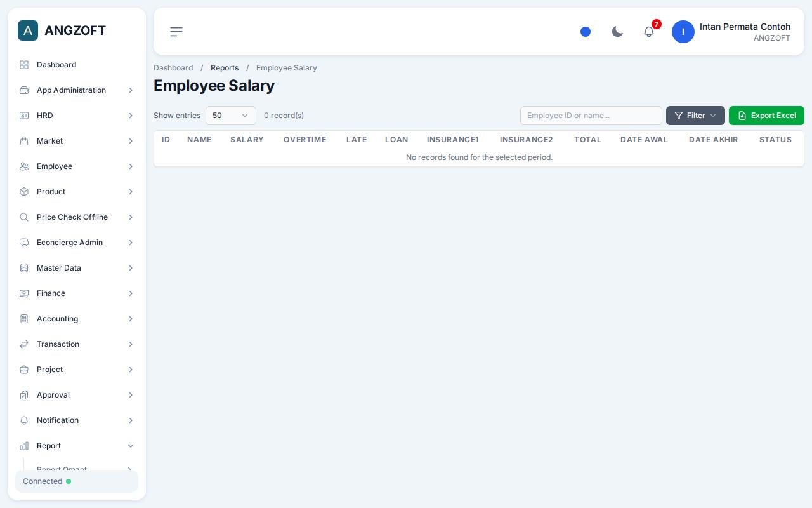
Task: Switch to dark mode with moon icon
Action: pos(617,32)
